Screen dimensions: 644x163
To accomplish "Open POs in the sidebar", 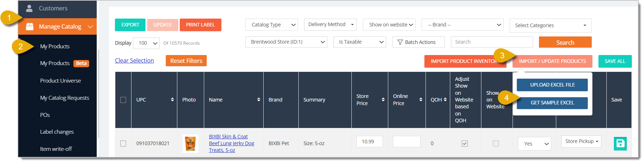I will tap(45, 115).
